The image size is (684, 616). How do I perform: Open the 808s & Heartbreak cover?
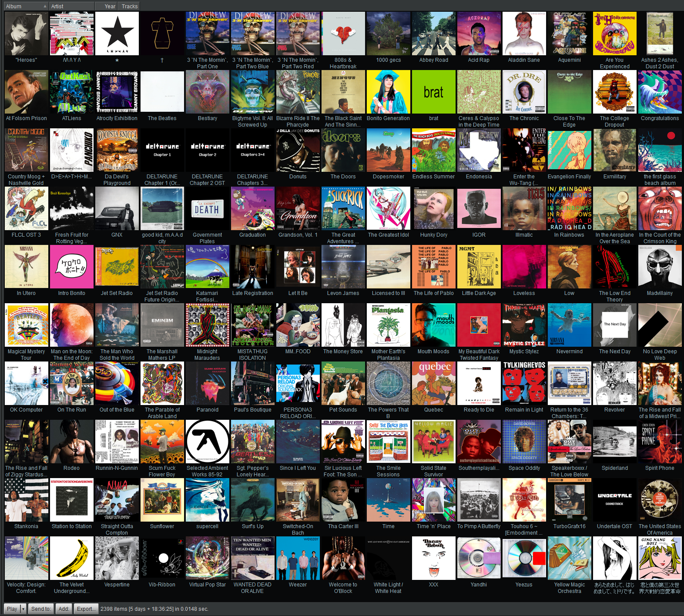pos(343,33)
